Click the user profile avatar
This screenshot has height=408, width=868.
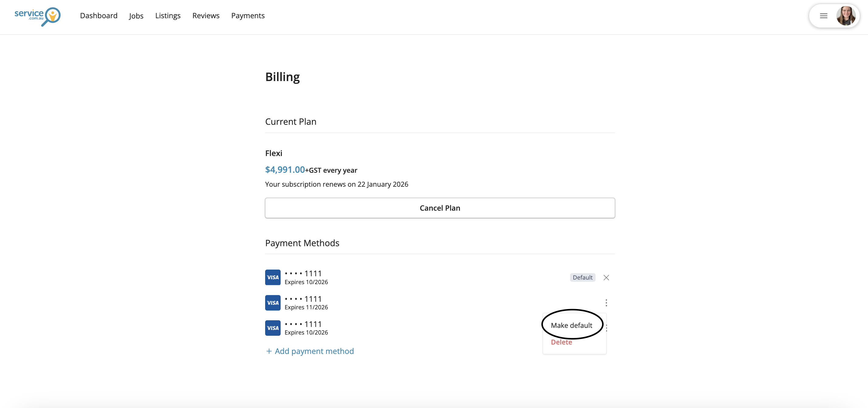tap(846, 16)
